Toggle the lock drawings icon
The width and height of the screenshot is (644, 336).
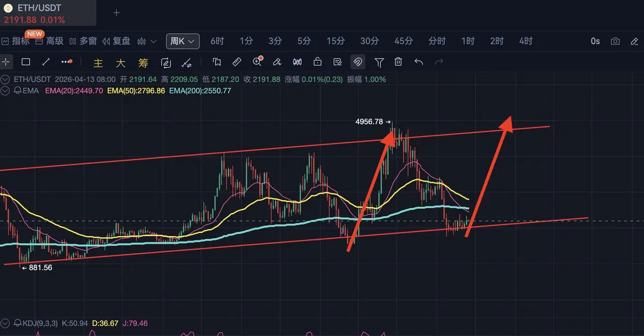pyautogui.click(x=318, y=62)
